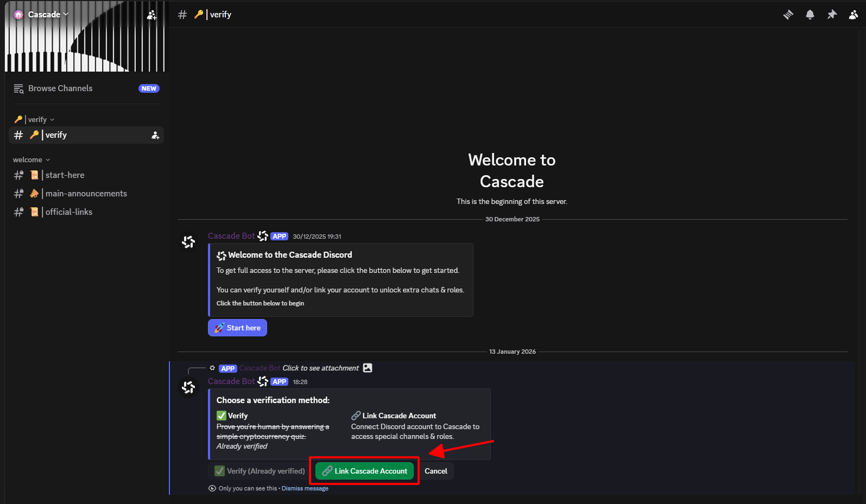Click Cascade Bot avatar on welcome message
The height and width of the screenshot is (504, 866).
click(x=188, y=242)
